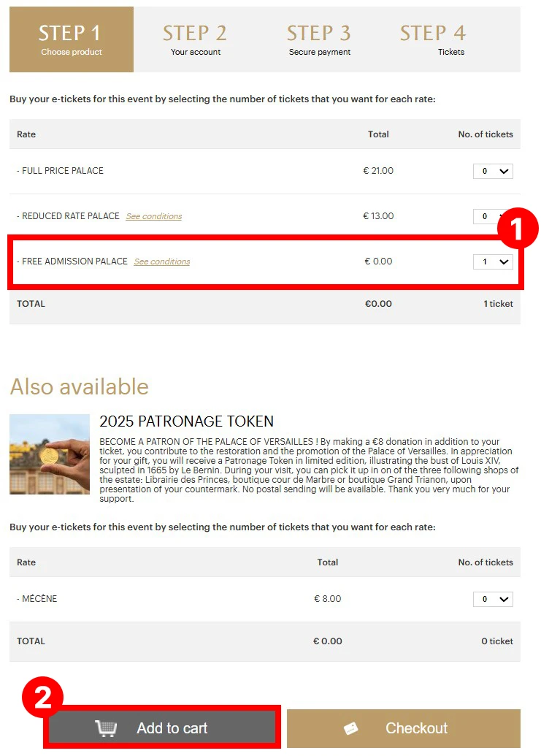
Task: Click the shopping cart icon
Action: coord(106,728)
